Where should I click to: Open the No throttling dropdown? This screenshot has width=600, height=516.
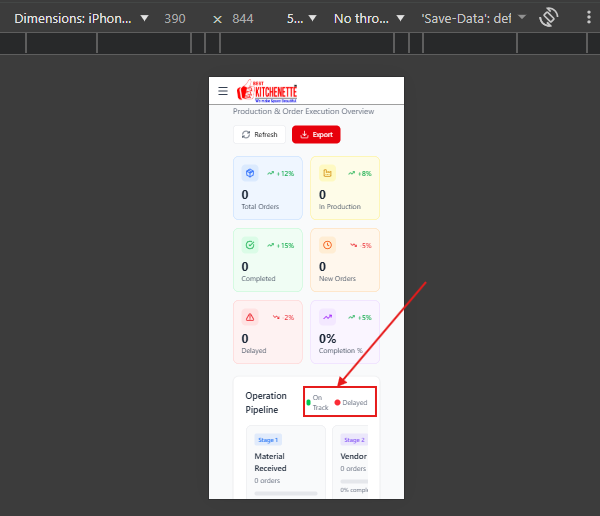pos(369,18)
